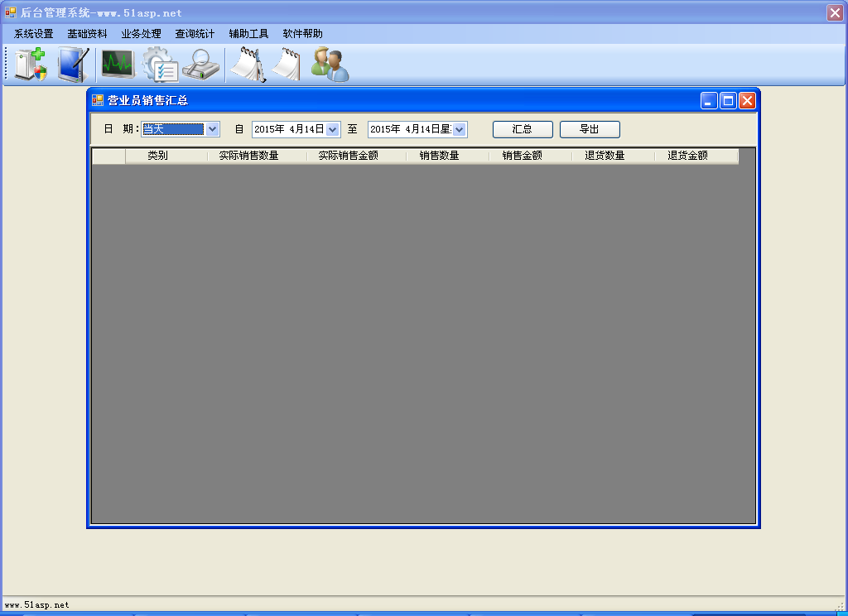The image size is (848, 616).
Task: Click the green waveform monitor icon
Action: [x=118, y=65]
